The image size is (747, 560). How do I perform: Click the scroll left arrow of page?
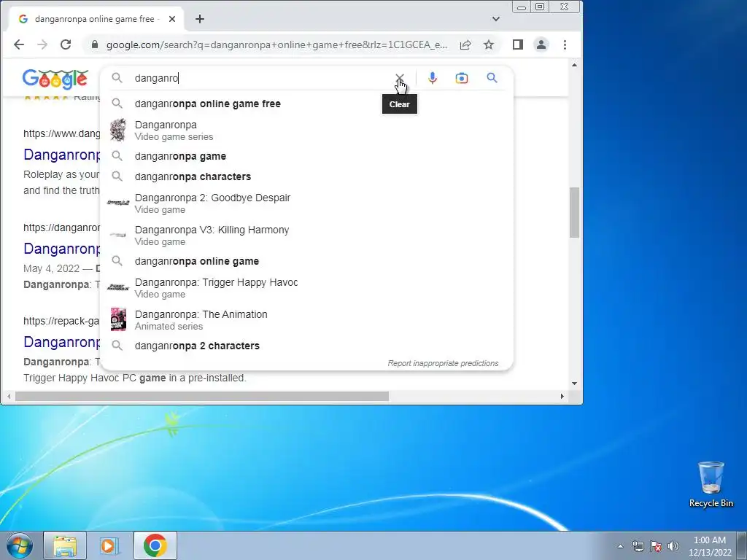coord(9,396)
